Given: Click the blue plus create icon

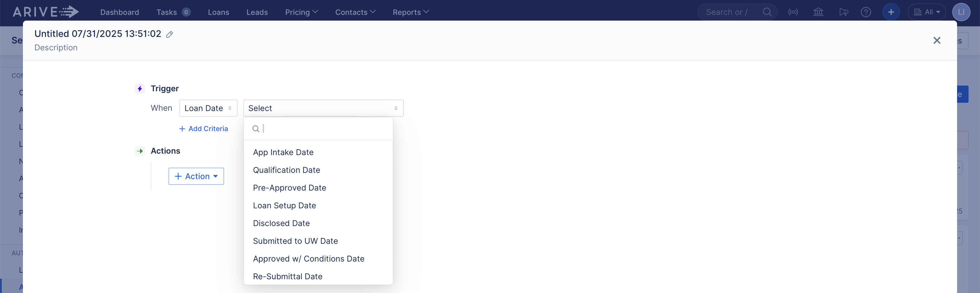Looking at the screenshot, I should click(891, 12).
